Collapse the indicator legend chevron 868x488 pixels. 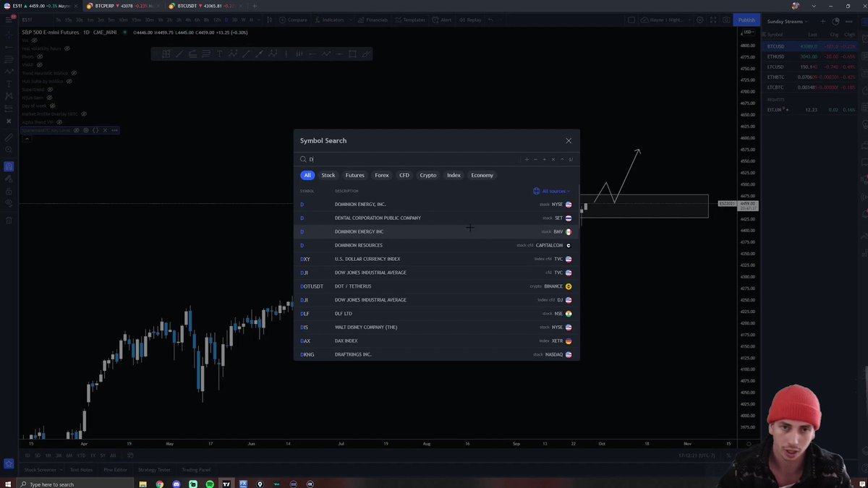click(26, 138)
